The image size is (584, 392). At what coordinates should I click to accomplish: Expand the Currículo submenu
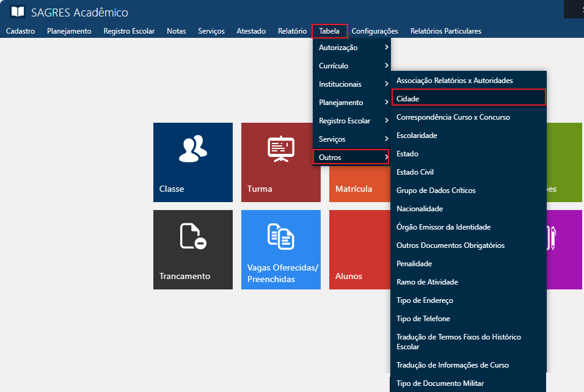351,66
